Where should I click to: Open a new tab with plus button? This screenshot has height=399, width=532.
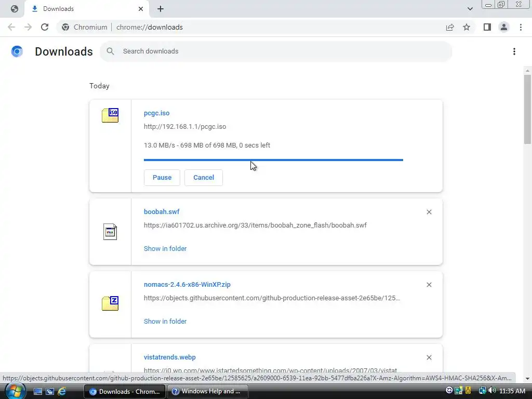tap(161, 9)
